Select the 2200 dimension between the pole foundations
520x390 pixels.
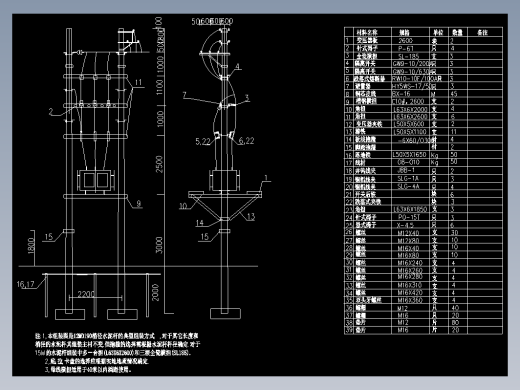coord(86,294)
